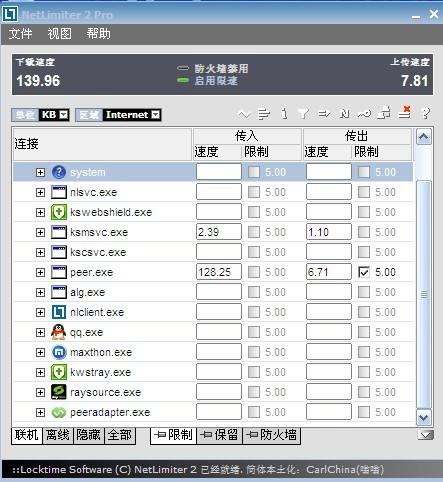Enable system incoming limit checkbox
This screenshot has height=482, width=443.
coord(254,172)
